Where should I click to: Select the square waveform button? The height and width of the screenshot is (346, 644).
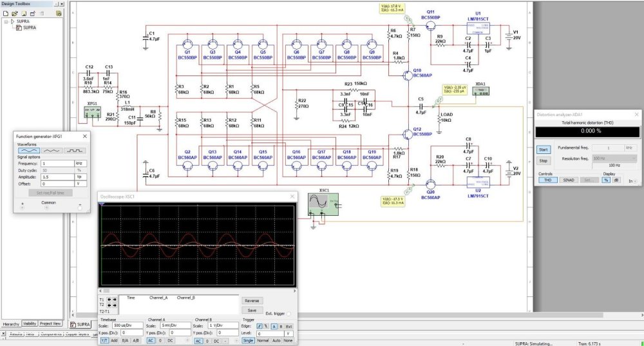[x=74, y=150]
